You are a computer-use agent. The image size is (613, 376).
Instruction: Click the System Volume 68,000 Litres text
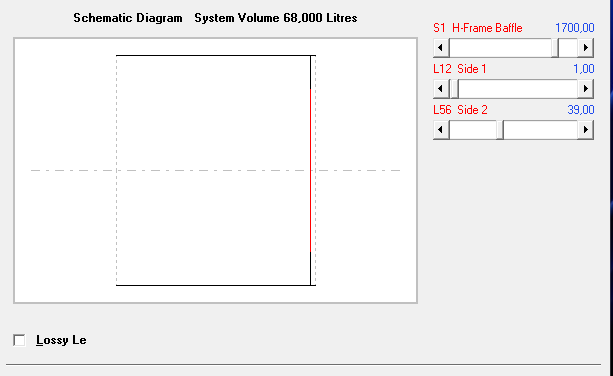(x=276, y=18)
